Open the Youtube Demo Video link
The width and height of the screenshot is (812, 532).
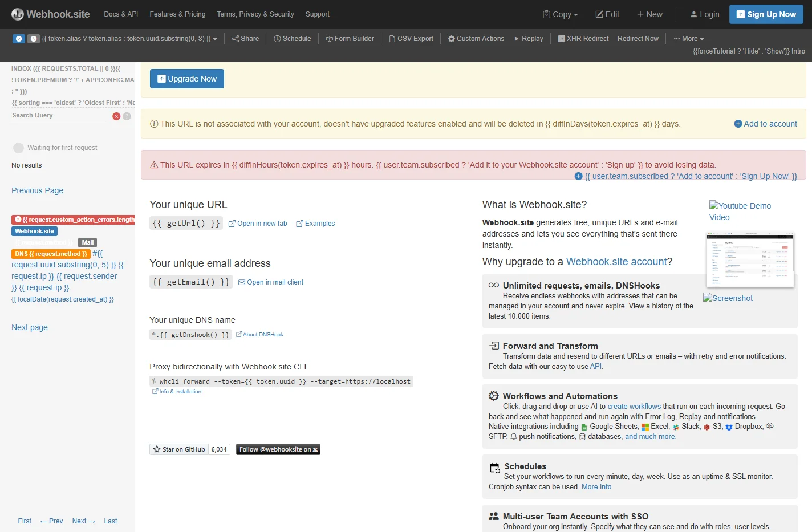coord(740,212)
